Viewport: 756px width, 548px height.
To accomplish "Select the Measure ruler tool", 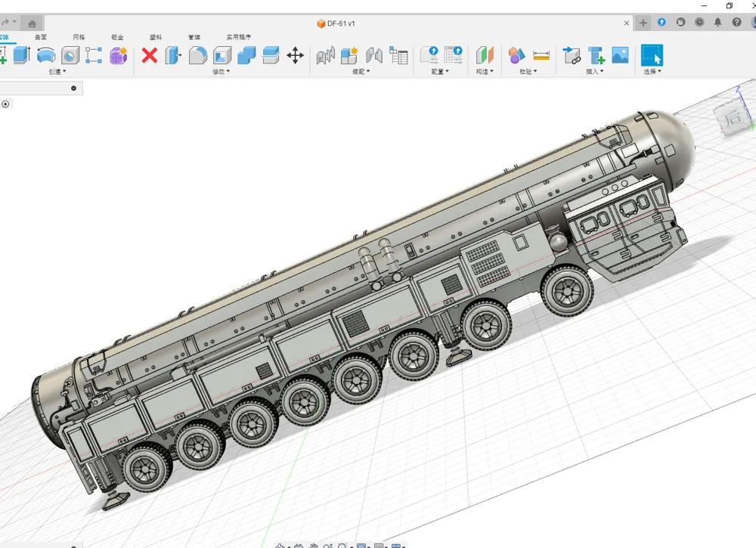I will [x=541, y=55].
